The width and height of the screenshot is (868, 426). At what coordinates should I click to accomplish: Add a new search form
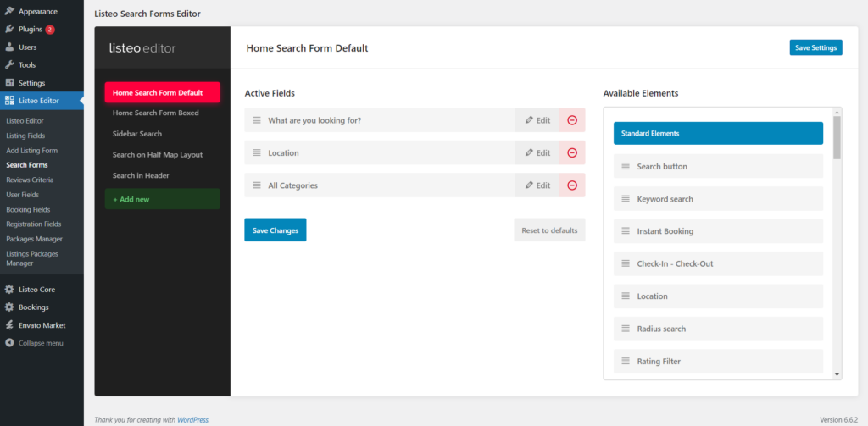click(x=162, y=199)
